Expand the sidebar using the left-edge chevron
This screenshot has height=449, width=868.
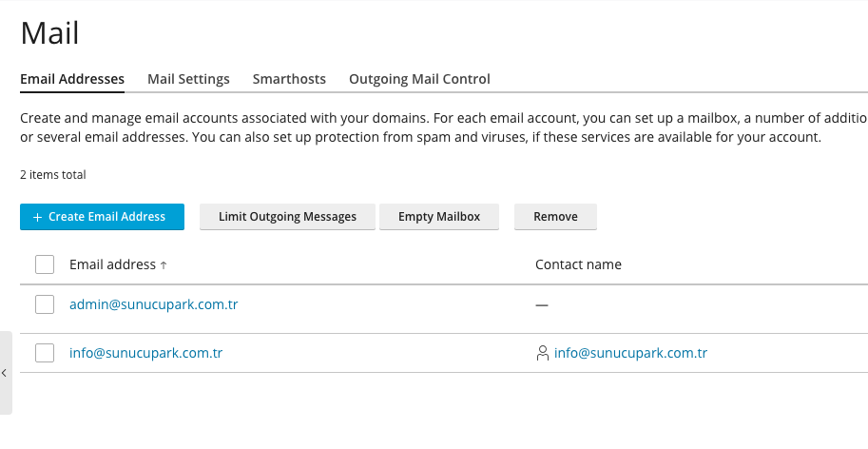coord(5,373)
